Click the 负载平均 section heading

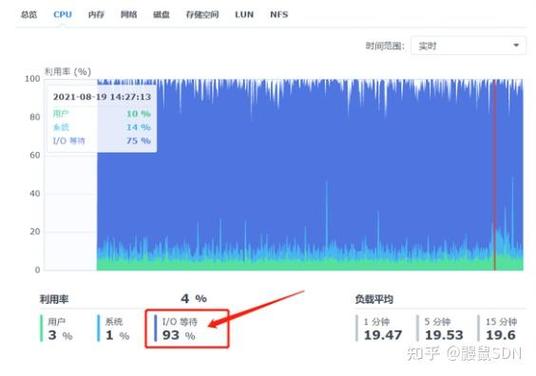pyautogui.click(x=374, y=299)
